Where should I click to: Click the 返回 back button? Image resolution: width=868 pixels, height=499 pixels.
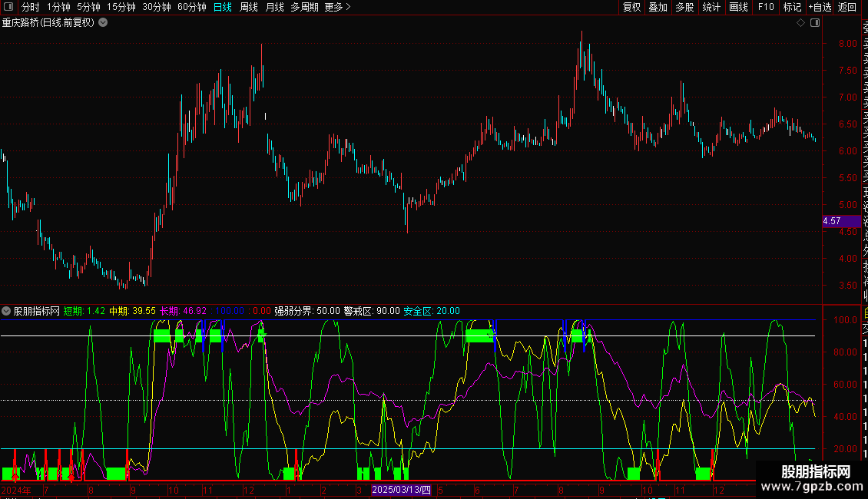pos(847,7)
